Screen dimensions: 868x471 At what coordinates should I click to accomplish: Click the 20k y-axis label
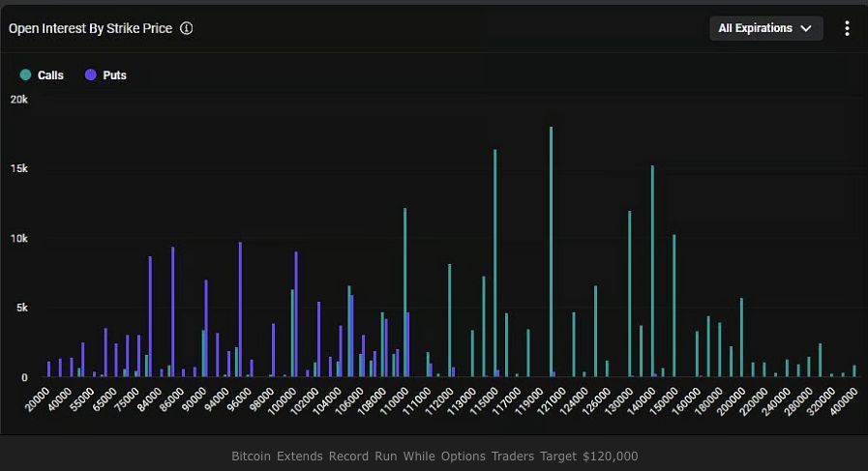[18, 100]
